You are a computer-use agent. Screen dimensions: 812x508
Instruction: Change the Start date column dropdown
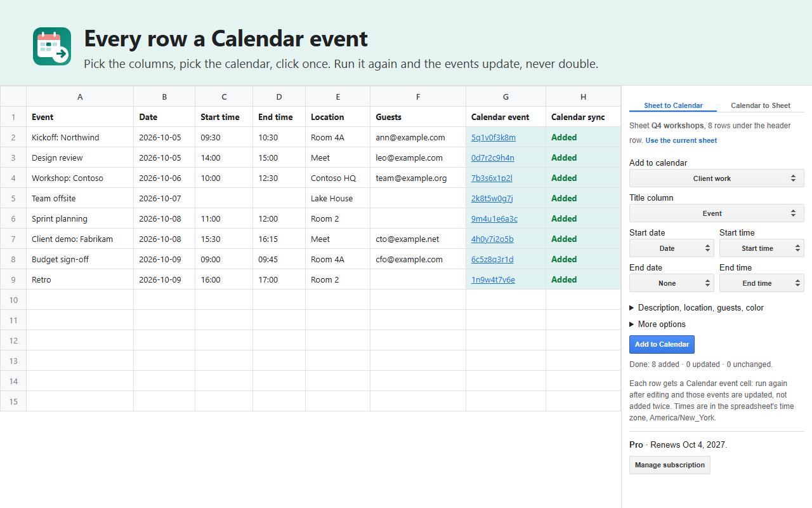pos(672,248)
